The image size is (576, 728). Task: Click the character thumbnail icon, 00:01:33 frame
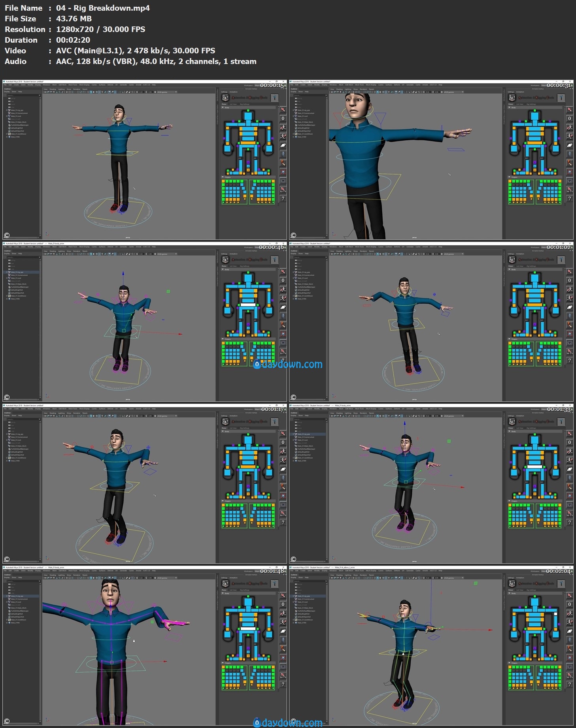click(561, 421)
